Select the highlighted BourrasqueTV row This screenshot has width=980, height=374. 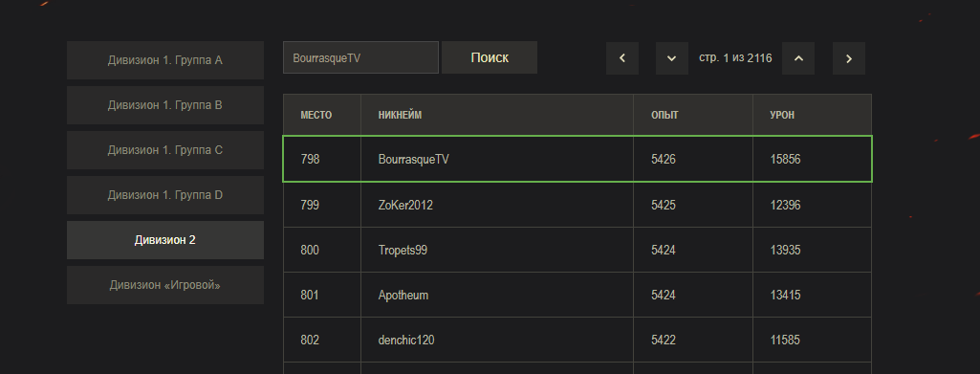tap(577, 159)
